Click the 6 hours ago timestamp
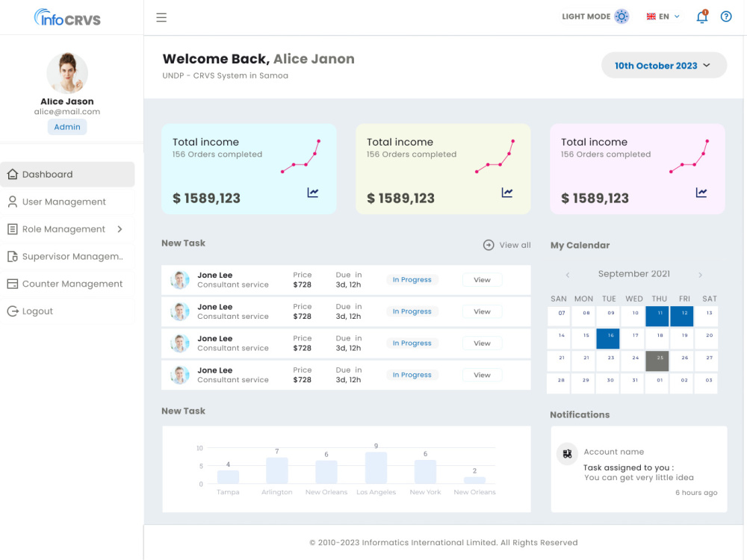 696,493
